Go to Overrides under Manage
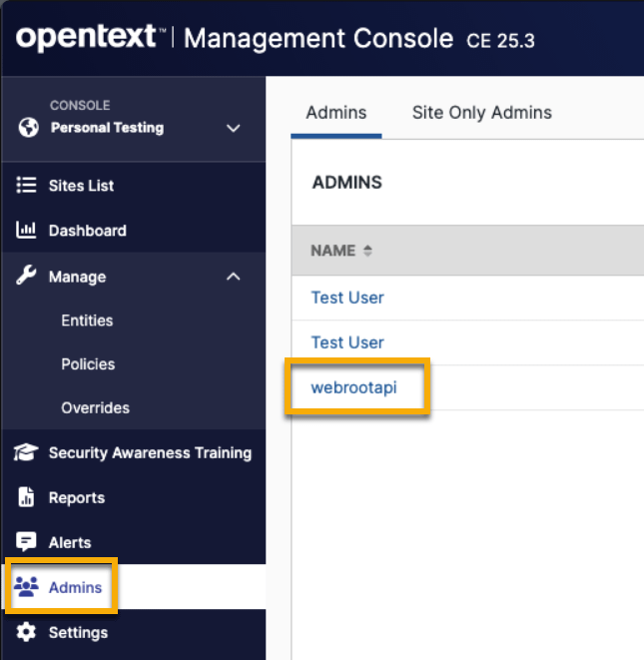 [x=95, y=408]
